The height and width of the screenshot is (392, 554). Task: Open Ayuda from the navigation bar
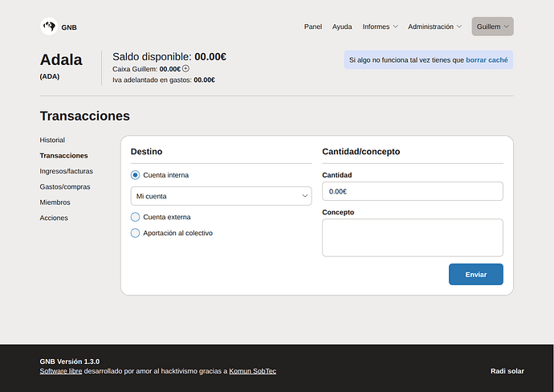342,27
